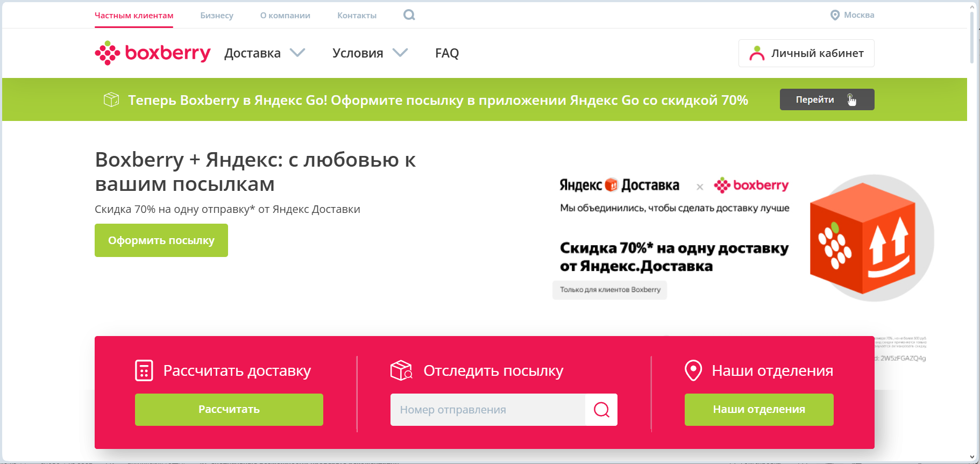980x464 pixels.
Task: Click the green Наши отделения button
Action: click(x=759, y=410)
